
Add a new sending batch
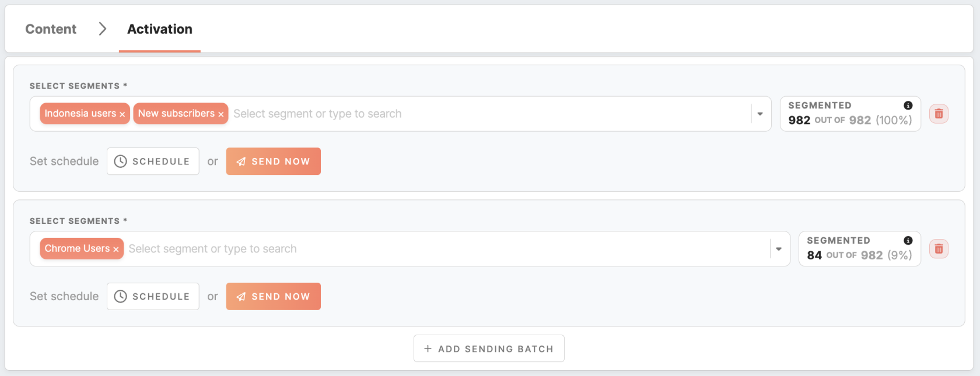pyautogui.click(x=489, y=349)
